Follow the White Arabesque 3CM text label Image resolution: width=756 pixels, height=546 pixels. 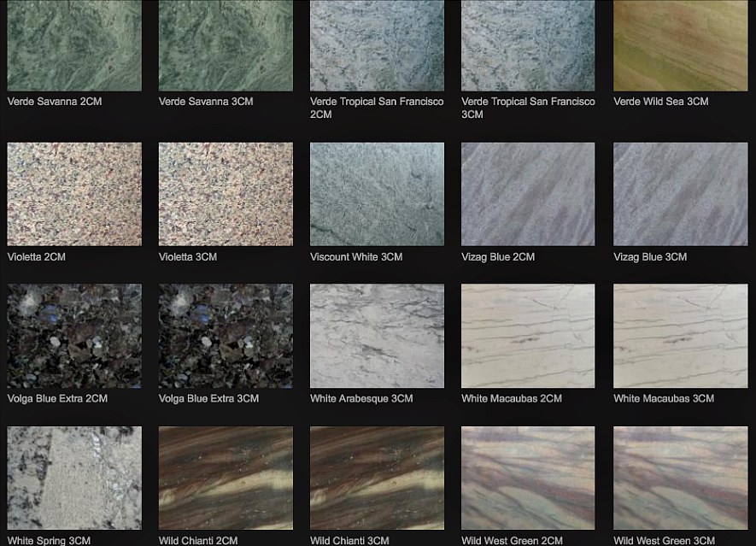361,399
